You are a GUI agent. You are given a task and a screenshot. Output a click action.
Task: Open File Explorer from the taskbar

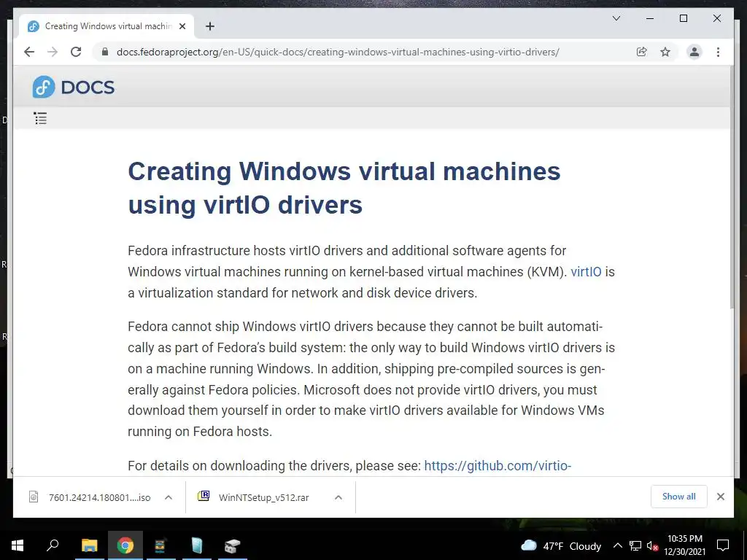point(89,545)
